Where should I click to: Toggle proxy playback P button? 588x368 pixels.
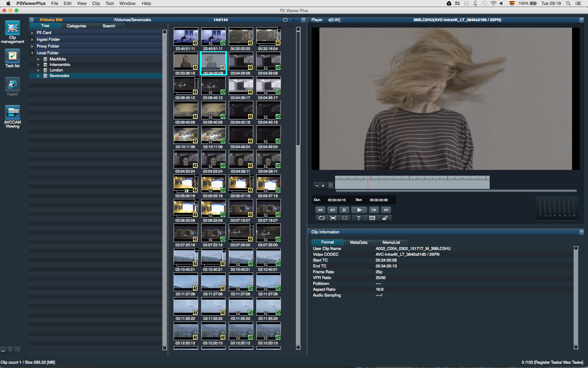[x=345, y=218]
